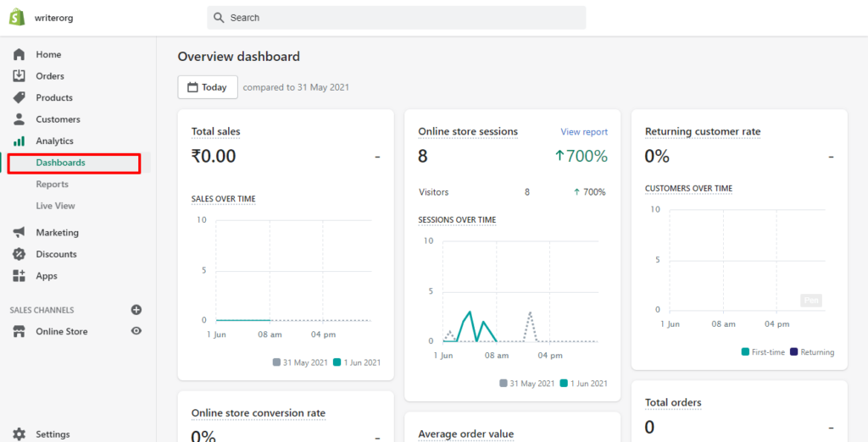Open Settings via the gear icon

(x=19, y=434)
